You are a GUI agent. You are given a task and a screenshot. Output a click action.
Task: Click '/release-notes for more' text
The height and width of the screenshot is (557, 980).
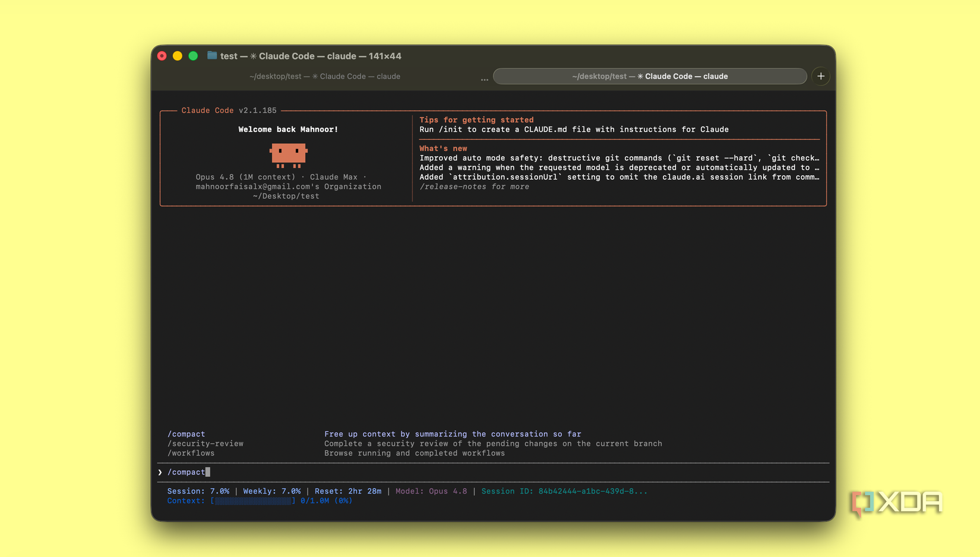(x=475, y=186)
